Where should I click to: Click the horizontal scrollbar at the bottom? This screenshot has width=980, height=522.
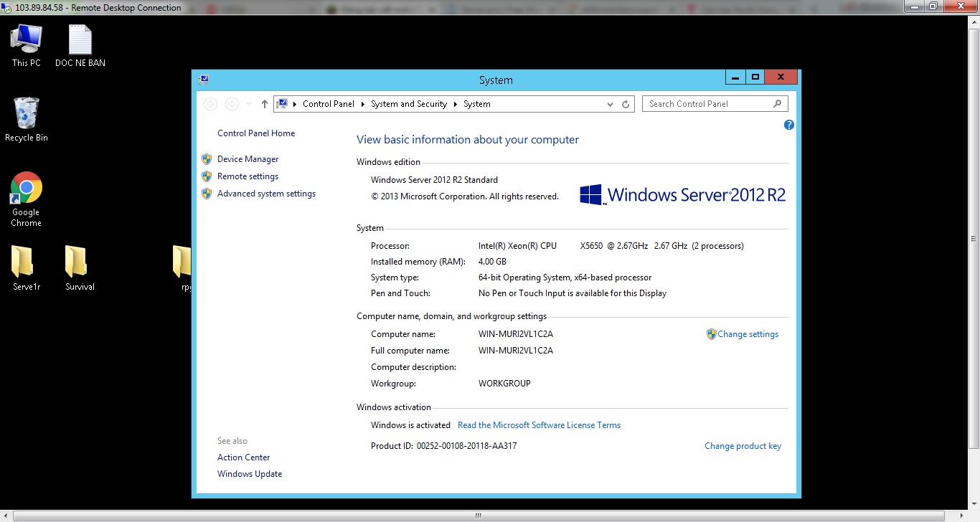tap(478, 516)
